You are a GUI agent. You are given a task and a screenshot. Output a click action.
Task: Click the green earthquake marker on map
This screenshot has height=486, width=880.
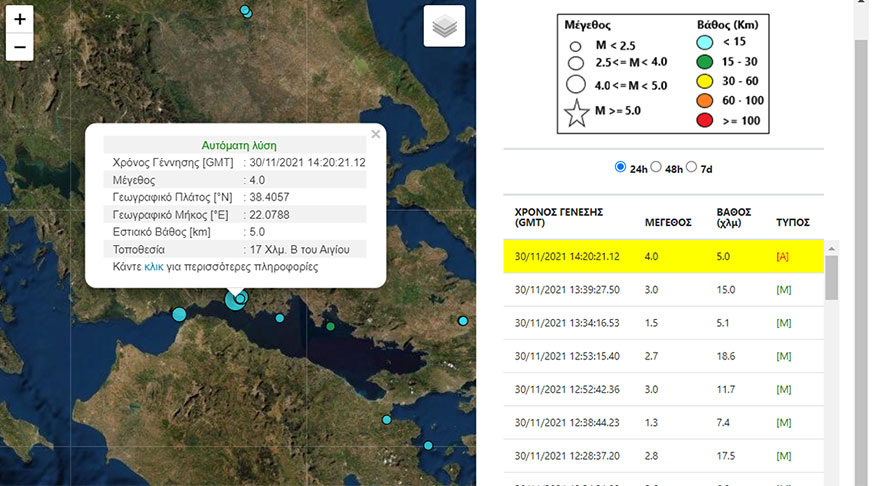pyautogui.click(x=330, y=326)
